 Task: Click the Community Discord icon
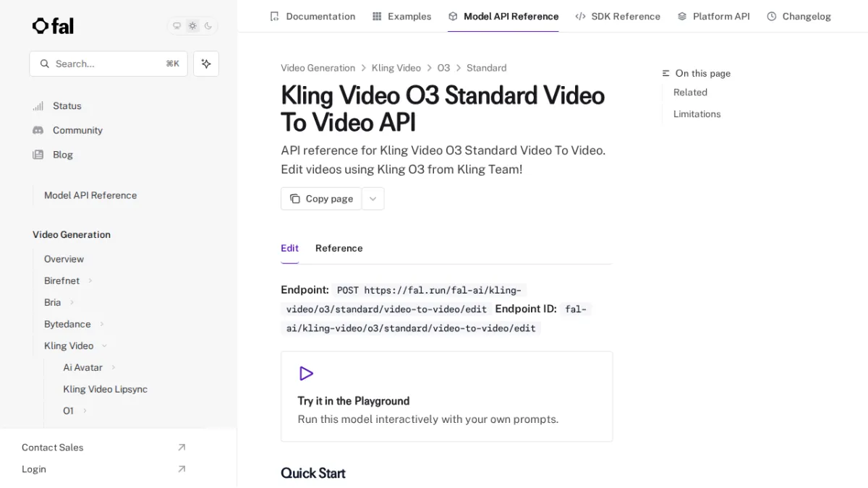tap(38, 130)
